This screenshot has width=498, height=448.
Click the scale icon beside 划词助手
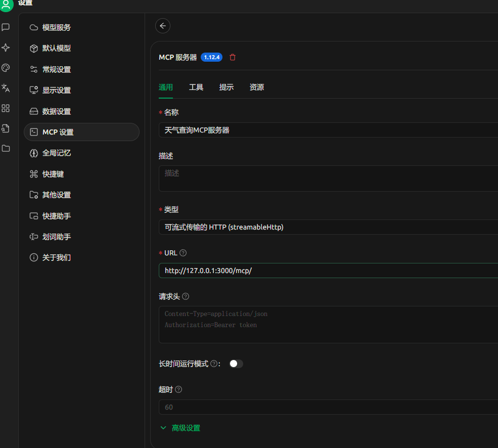tap(34, 237)
